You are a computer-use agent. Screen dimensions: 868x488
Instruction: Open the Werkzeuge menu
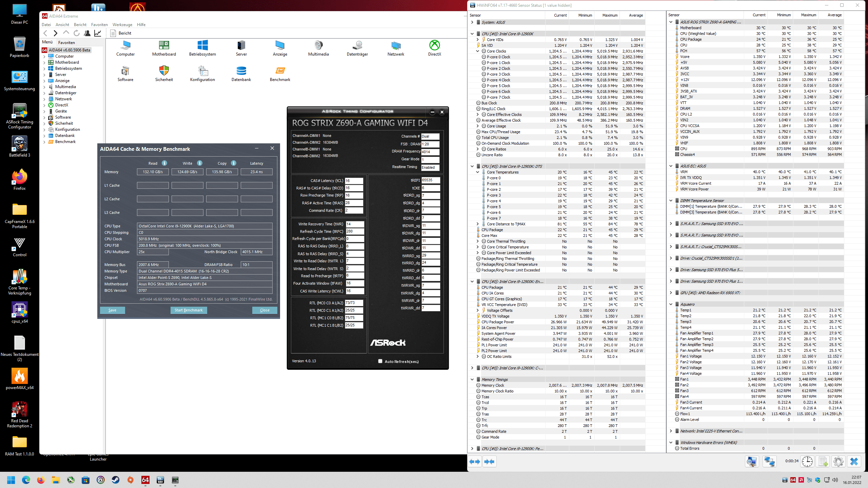[x=122, y=25]
